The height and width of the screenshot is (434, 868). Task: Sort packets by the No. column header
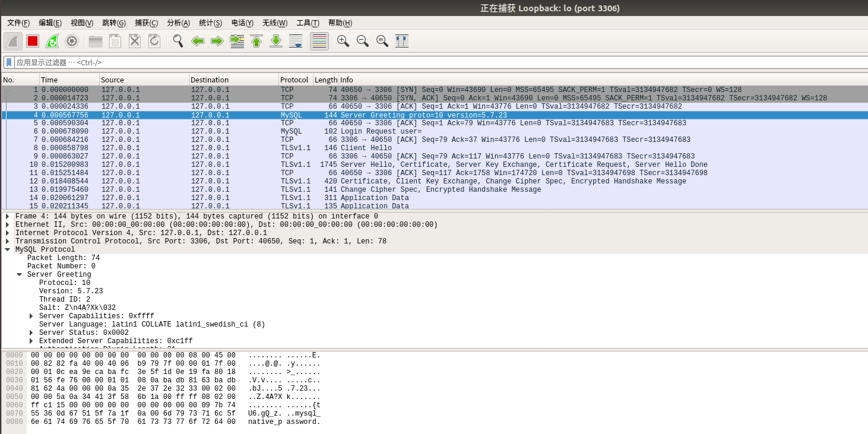(20, 80)
